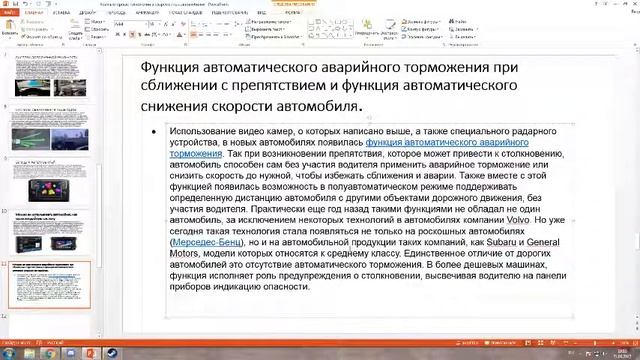Switch to Reading view icon
The height and width of the screenshot is (360, 640).
(x=553, y=343)
